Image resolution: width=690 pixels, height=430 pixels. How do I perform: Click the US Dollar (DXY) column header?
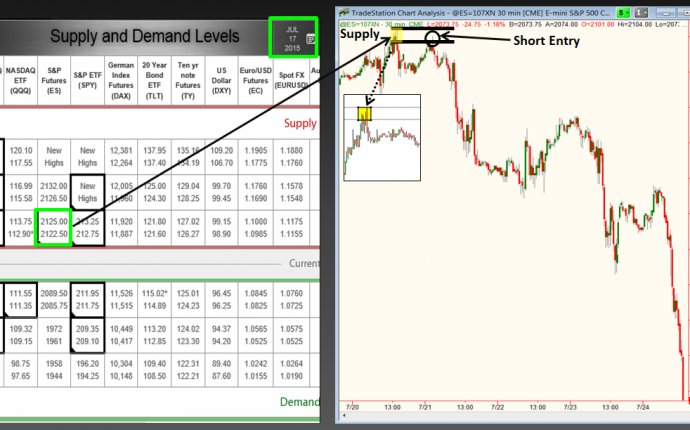[221, 81]
